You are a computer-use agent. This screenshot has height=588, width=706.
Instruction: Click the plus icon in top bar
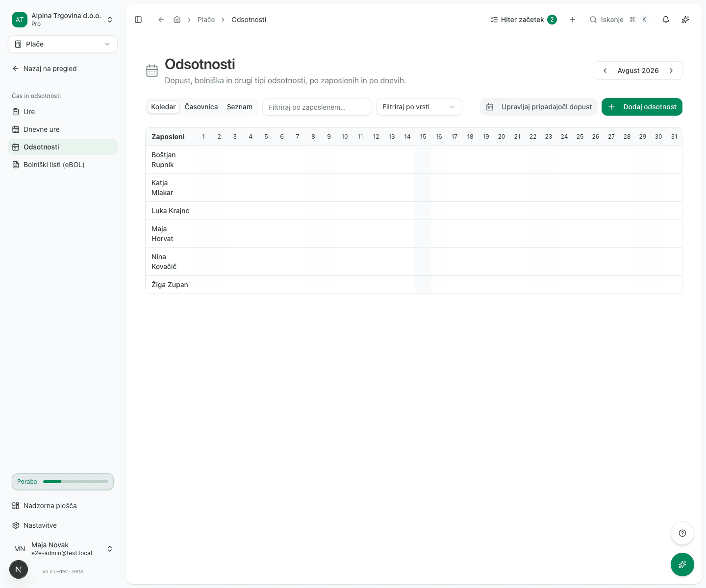pyautogui.click(x=572, y=20)
